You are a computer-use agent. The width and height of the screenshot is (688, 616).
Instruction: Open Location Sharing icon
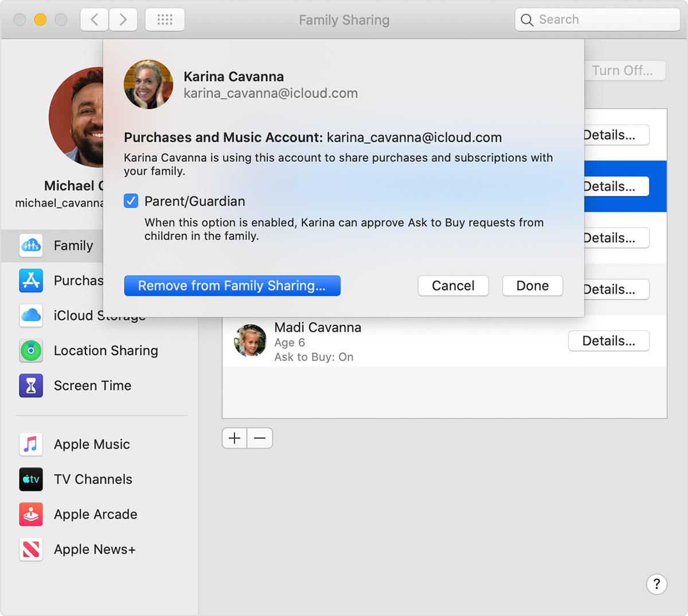tap(31, 350)
